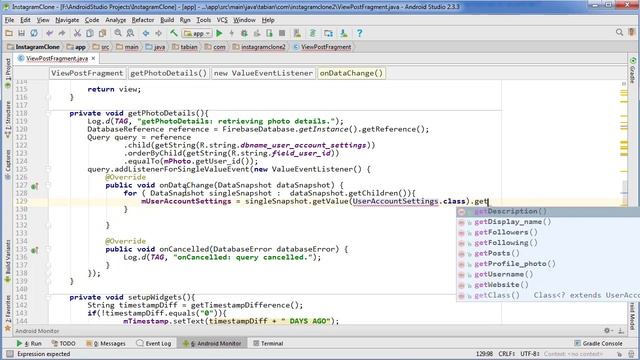Open Project Structure toolbar icon
The height and width of the screenshot is (360, 640).
tap(328, 33)
